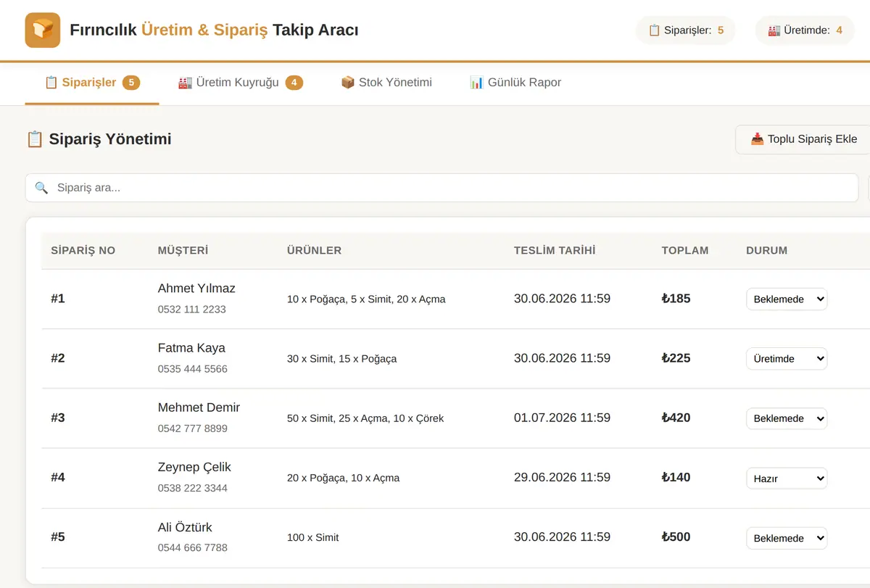Select customer name Mehmet Demir

(199, 407)
